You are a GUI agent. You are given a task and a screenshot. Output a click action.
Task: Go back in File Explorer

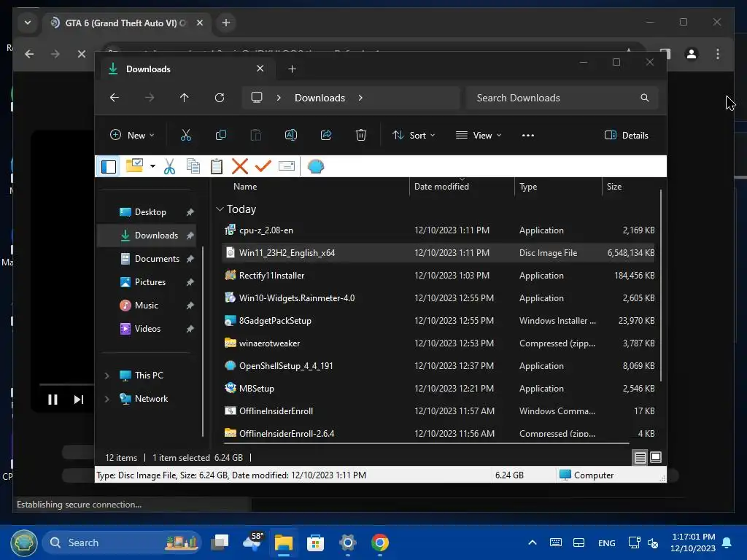[x=115, y=98]
